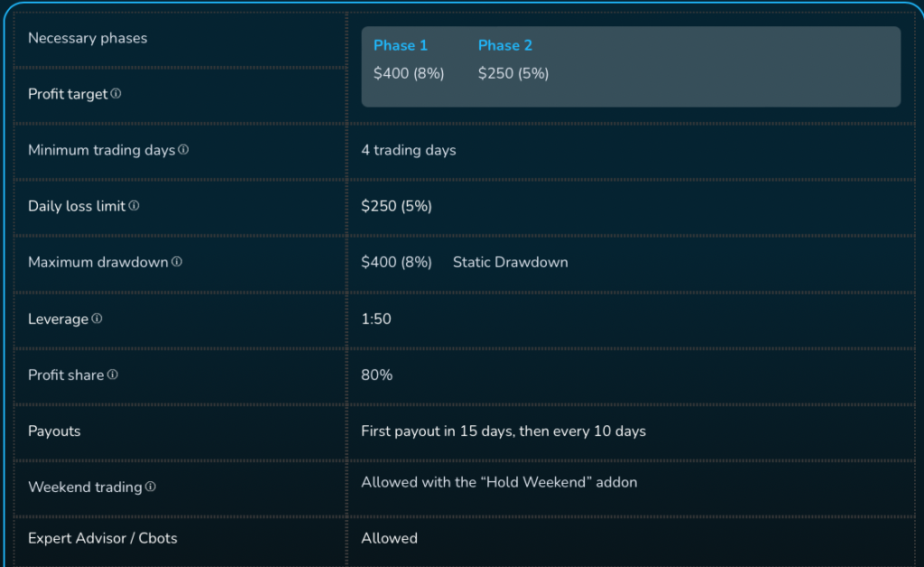The image size is (924, 567).
Task: Click the info icon beside Profit target
Action: coord(116,94)
